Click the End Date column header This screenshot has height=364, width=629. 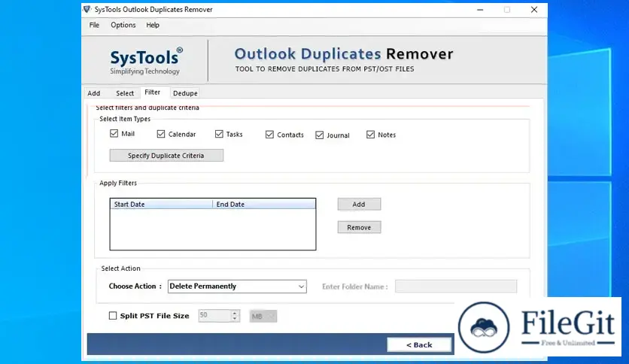(264, 204)
